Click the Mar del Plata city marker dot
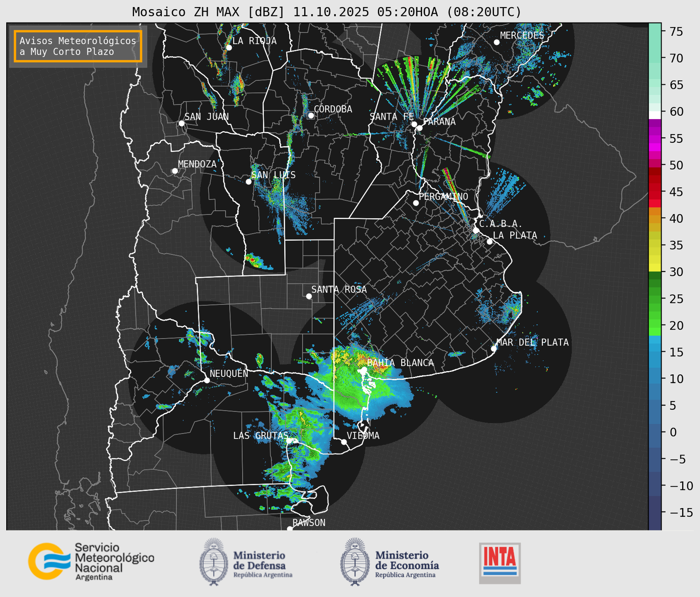700x597 pixels. coord(494,349)
